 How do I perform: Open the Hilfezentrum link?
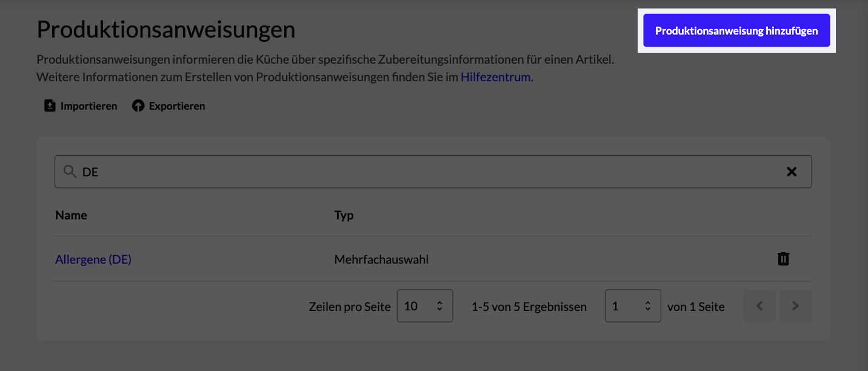[x=495, y=77]
